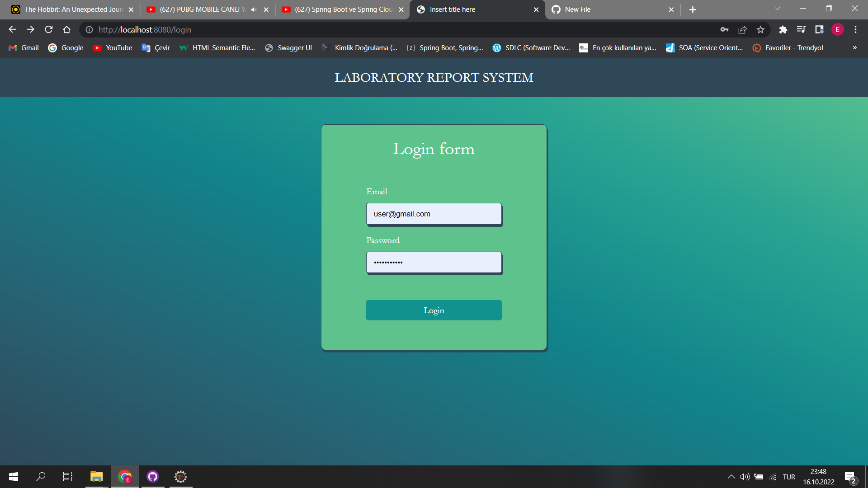Open the tab search dropdown
Viewport: 868px width, 488px height.
click(777, 9)
